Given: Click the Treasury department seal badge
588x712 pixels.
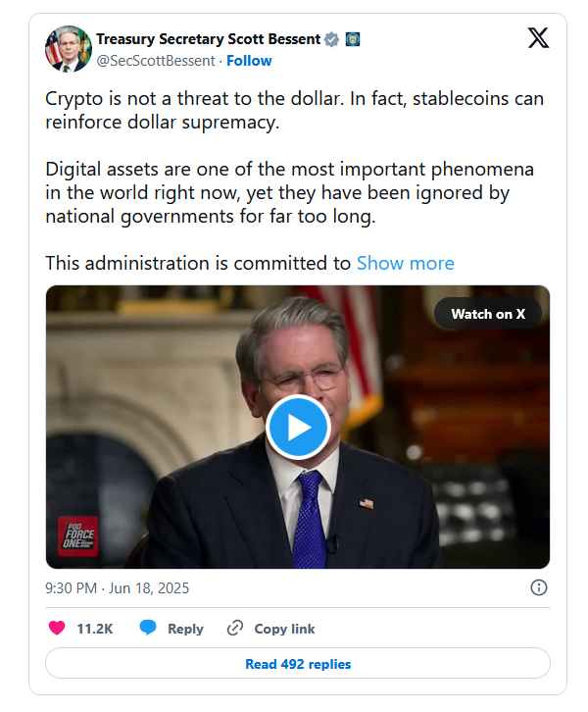Looking at the screenshot, I should tap(353, 39).
